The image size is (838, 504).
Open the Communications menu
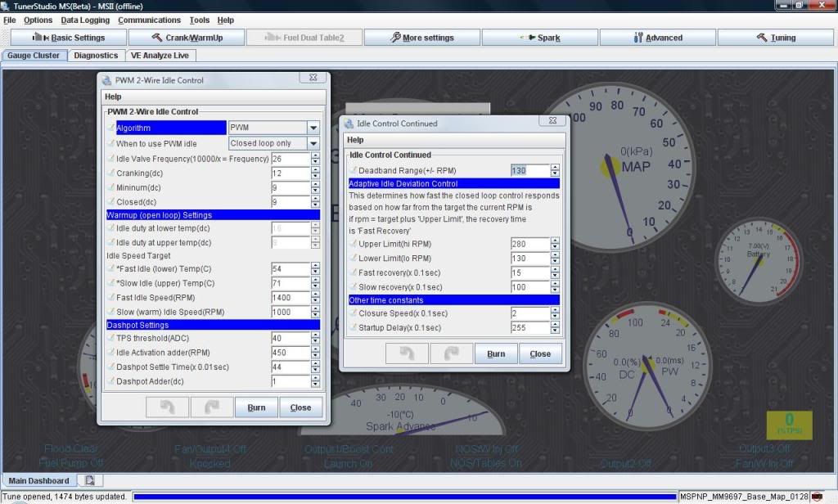tap(149, 20)
